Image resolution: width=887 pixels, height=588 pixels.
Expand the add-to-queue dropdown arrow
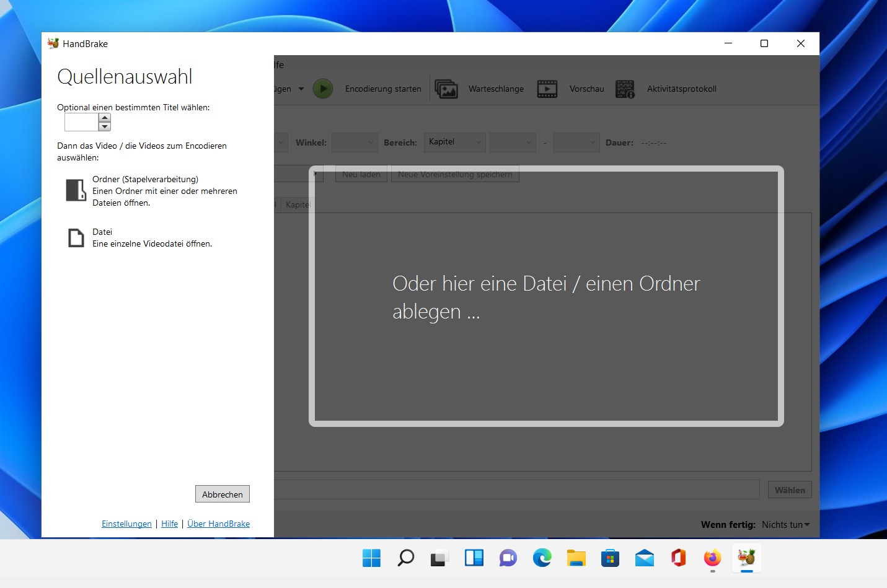[301, 89]
